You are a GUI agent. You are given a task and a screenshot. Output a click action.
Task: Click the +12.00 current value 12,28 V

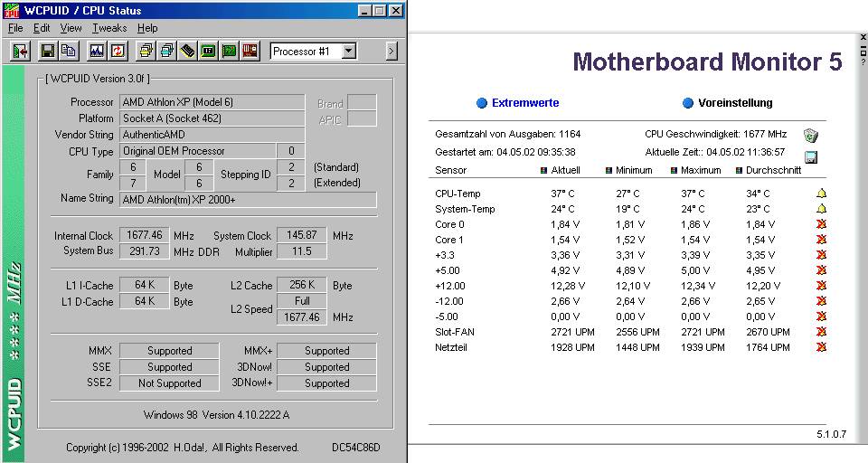pyautogui.click(x=568, y=286)
